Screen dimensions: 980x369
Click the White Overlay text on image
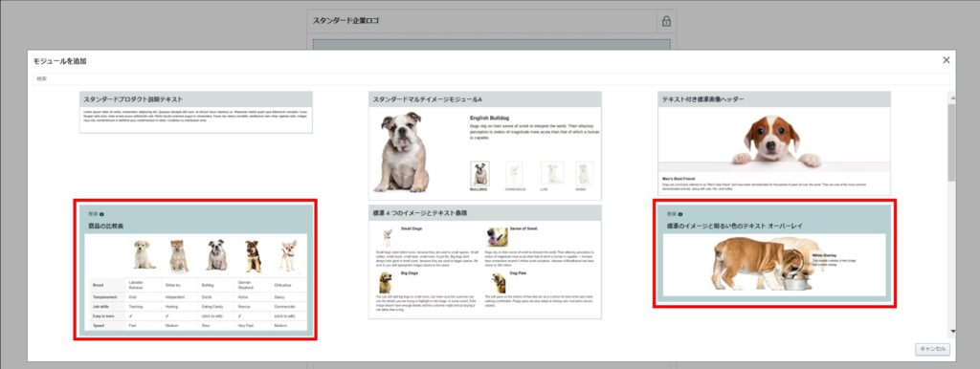point(824,255)
